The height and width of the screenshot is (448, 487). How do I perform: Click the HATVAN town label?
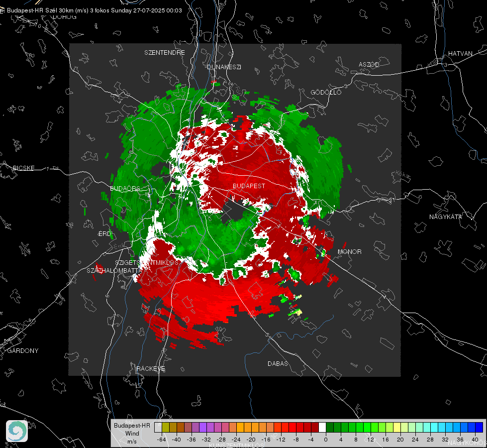[x=460, y=53]
